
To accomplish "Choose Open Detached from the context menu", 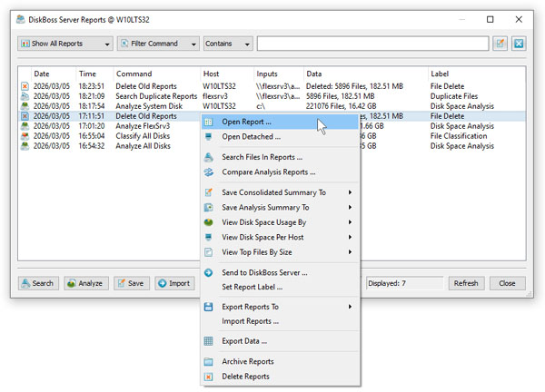I will pyautogui.click(x=280, y=137).
